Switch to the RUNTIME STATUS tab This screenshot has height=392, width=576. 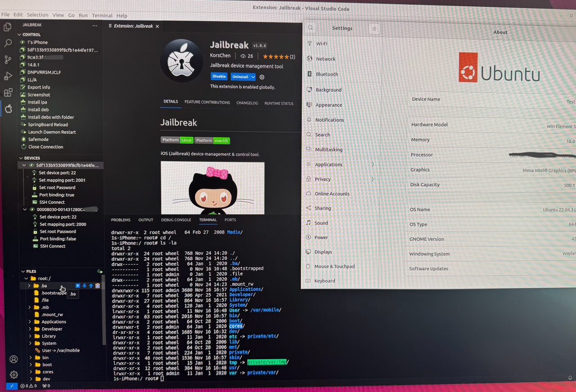pos(279,103)
